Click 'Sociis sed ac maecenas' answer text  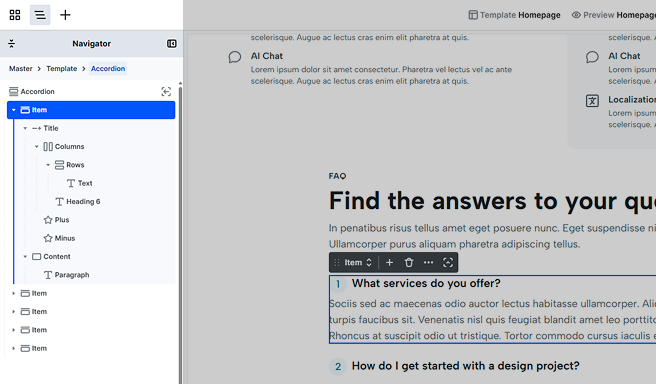[x=492, y=320]
